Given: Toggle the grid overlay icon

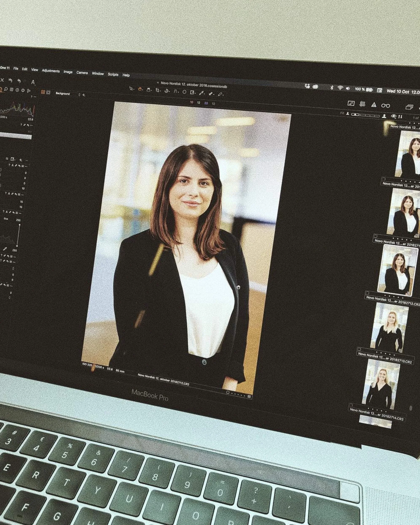Looking at the screenshot, I should click(362, 104).
